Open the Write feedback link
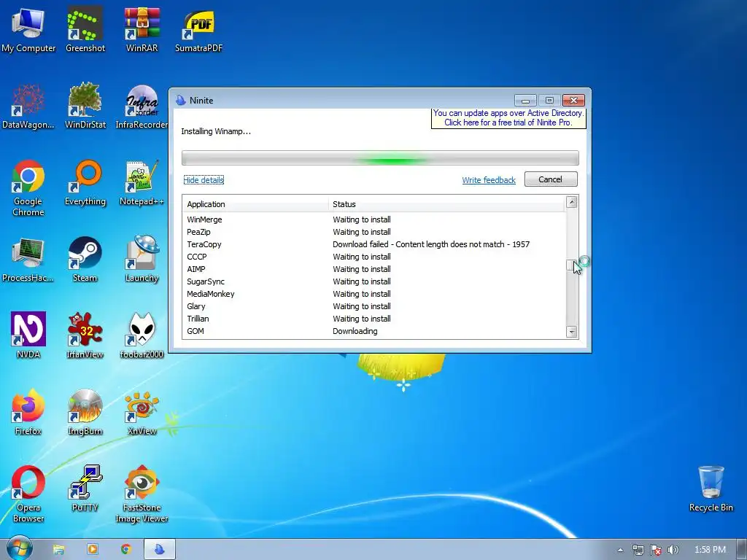Screen dimensions: 747x560 489,180
